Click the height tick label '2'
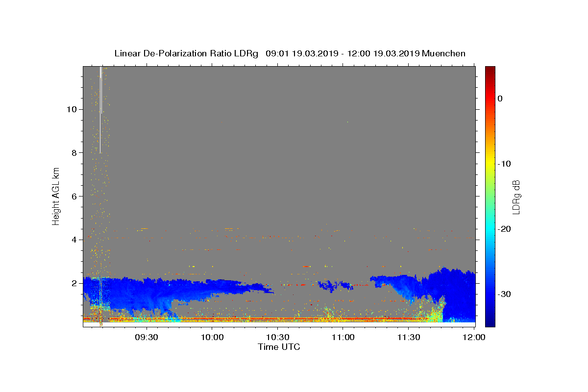Viewport: 588px width, 392px height. tap(73, 283)
